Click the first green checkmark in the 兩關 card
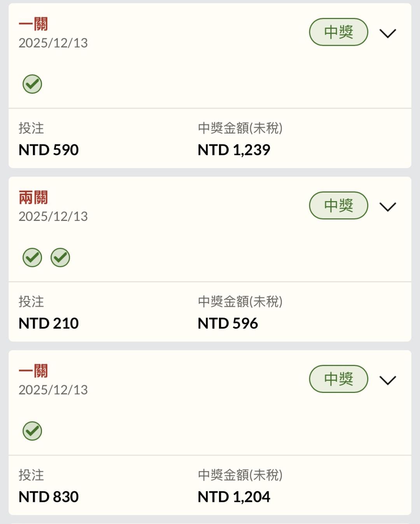Viewport: 420px width, 524px height. click(x=32, y=258)
